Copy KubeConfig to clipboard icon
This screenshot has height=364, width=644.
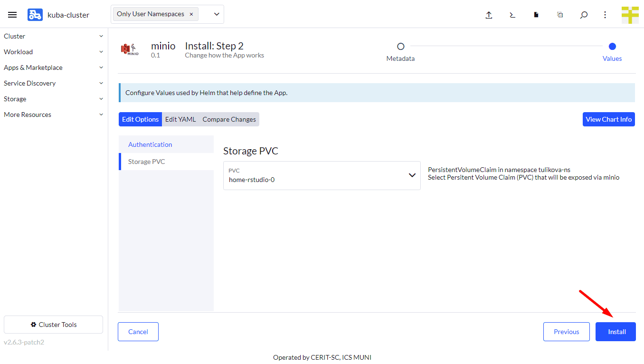(560, 15)
